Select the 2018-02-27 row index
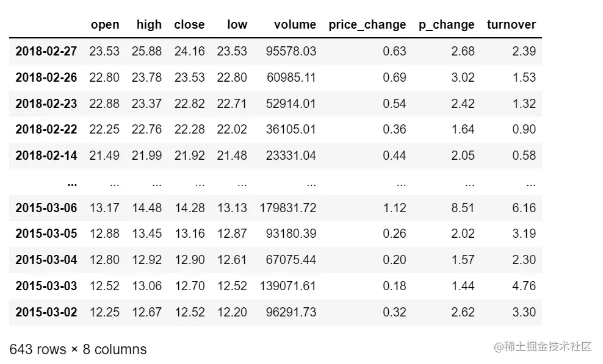Viewport: 603px width, 364px height. pos(46,51)
